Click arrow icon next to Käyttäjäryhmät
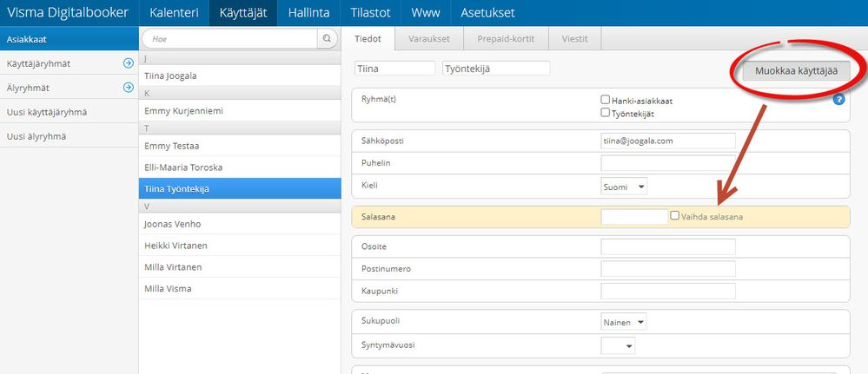The width and height of the screenshot is (868, 374). coord(128,63)
